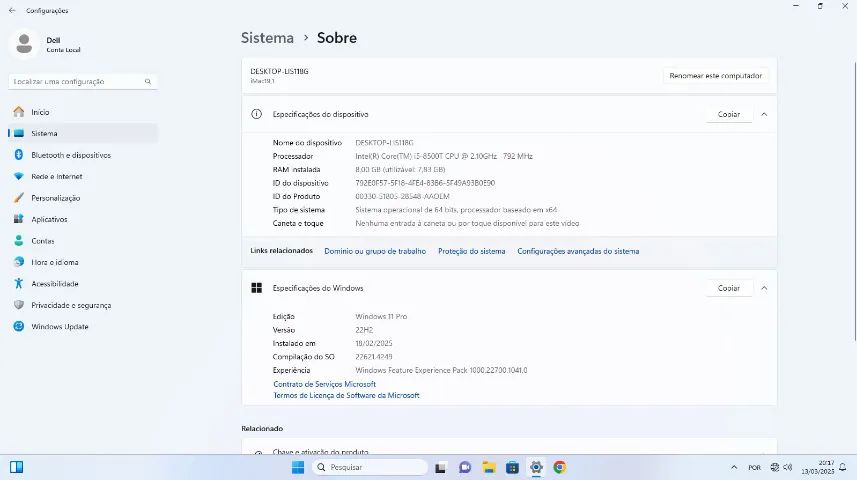This screenshot has width=857, height=480.
Task: Open Chave e ativação do produto row
Action: click(x=509, y=446)
